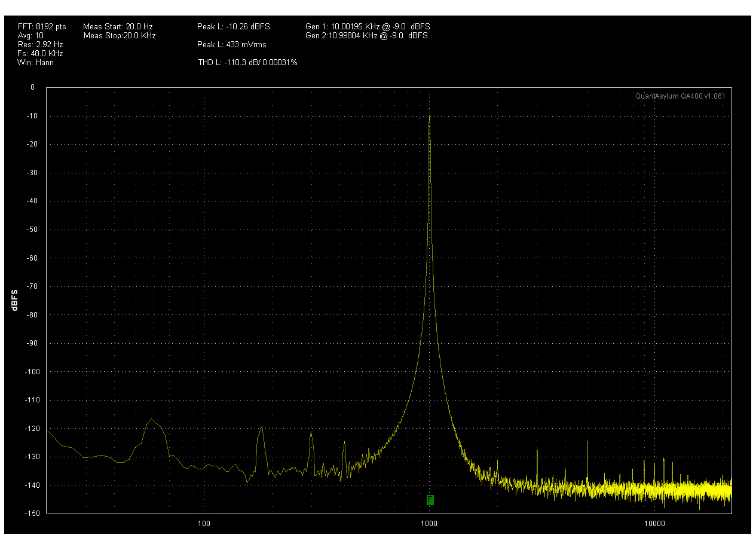This screenshot has height=550, width=756.
Task: Click the top of the 1 kHz spectrum peak
Action: pos(430,117)
